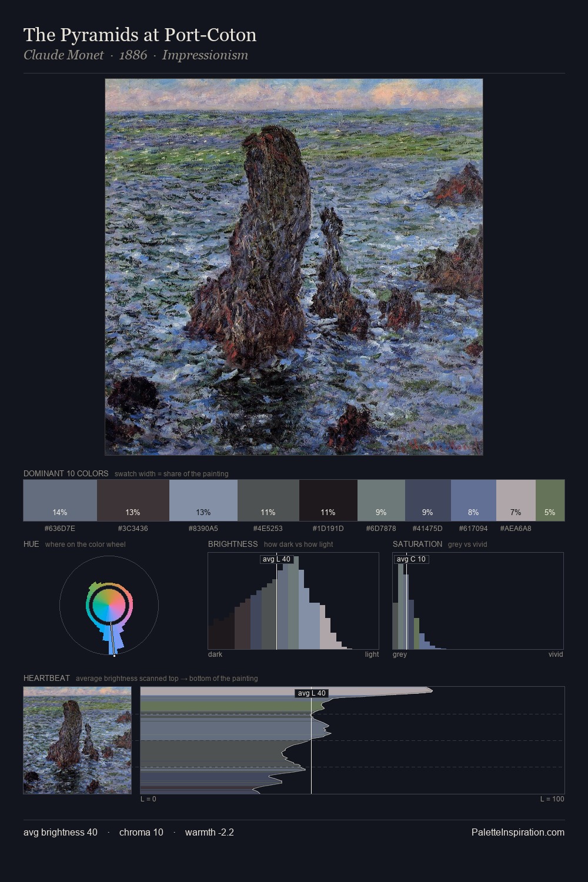Image resolution: width=588 pixels, height=882 pixels.
Task: Click the 'vivid' axis label
Action: pos(556,654)
